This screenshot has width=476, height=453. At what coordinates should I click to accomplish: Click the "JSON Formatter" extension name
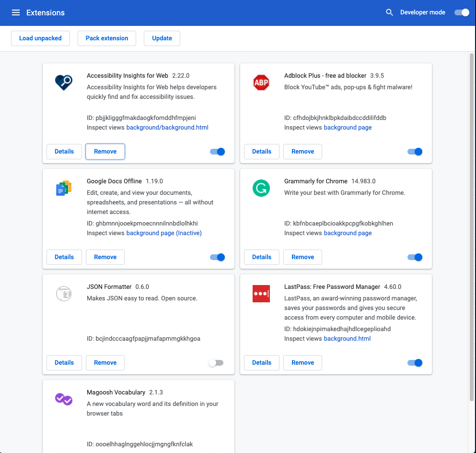click(109, 287)
